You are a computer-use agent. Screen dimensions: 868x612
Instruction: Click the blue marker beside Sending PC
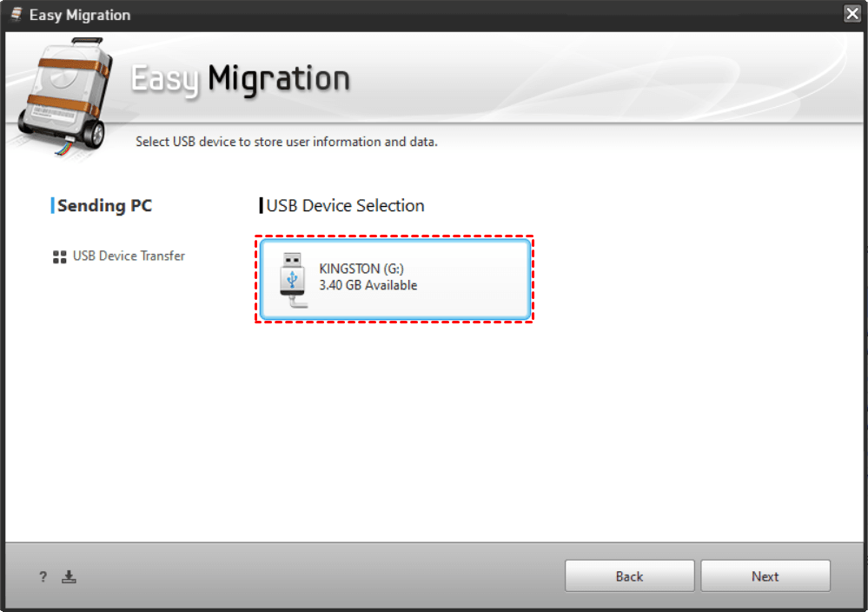[52, 206]
